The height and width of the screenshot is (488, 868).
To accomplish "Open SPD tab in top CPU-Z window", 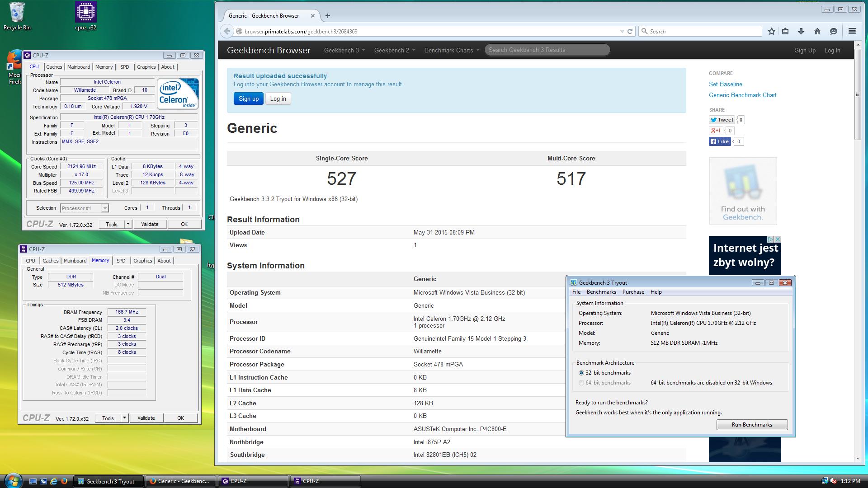I will (x=125, y=67).
